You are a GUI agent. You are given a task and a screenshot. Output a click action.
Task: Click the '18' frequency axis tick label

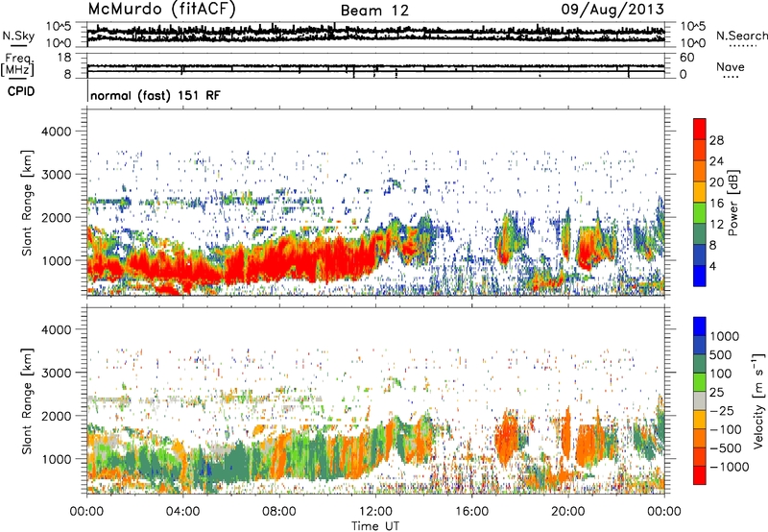[x=64, y=58]
